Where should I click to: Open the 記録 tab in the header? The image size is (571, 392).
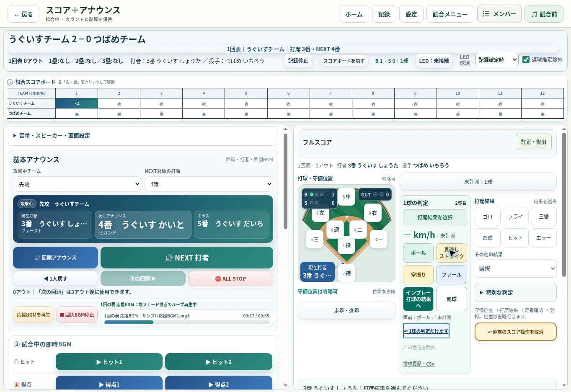click(x=384, y=14)
